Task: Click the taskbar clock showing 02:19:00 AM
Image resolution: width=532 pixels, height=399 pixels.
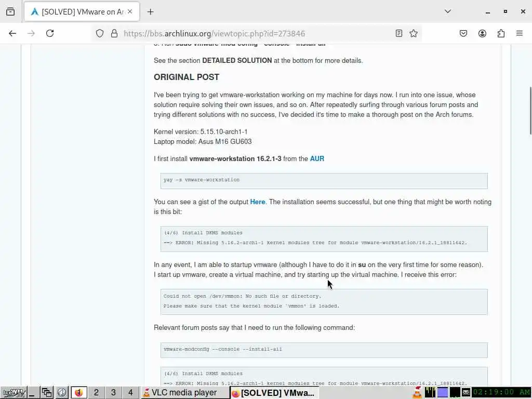Action: (501, 393)
